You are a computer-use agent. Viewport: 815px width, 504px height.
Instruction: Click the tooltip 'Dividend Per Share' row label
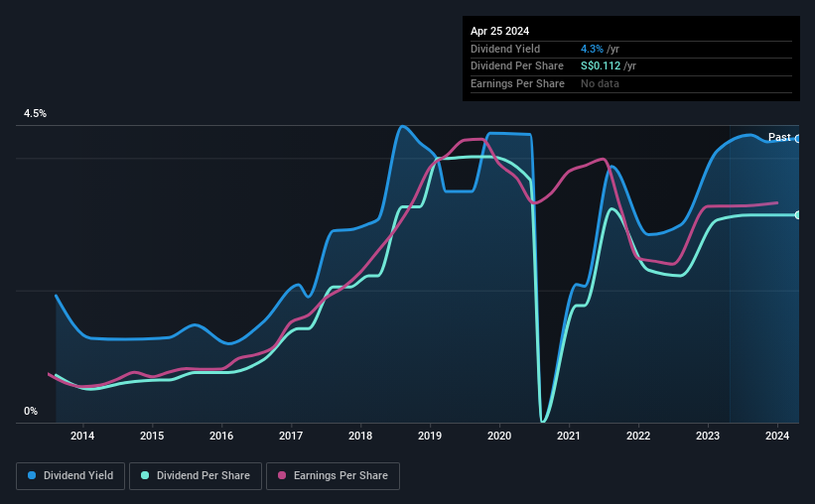coord(516,66)
